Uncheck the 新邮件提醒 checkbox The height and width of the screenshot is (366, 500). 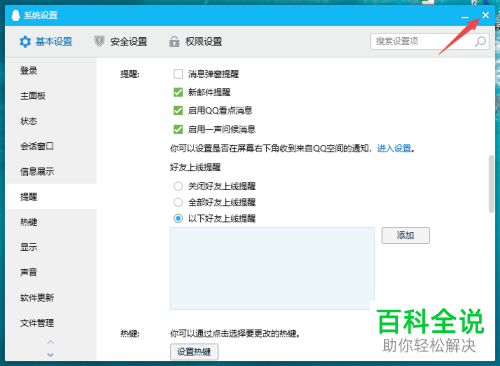coord(178,92)
